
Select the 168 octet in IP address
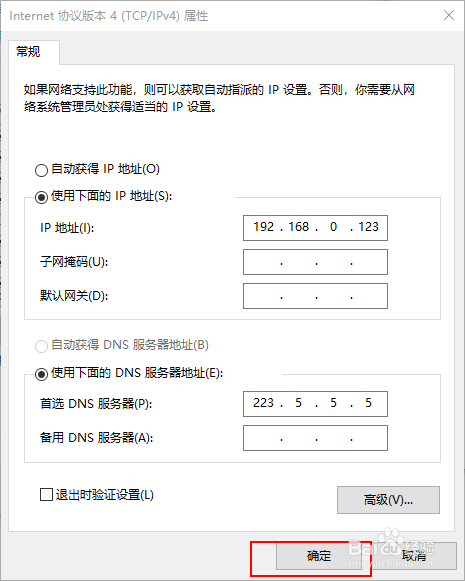(x=298, y=227)
